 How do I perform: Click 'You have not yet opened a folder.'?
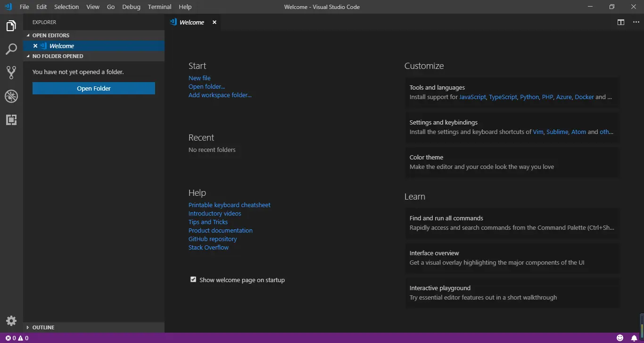(x=78, y=72)
